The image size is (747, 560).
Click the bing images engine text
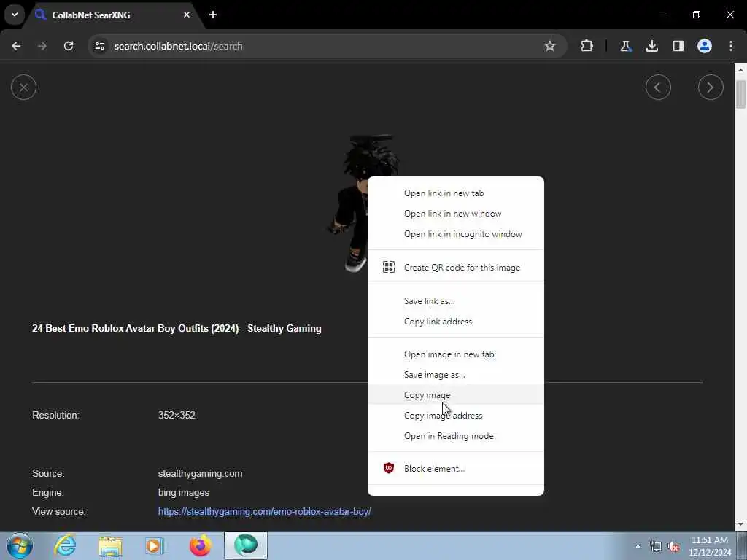tap(183, 492)
